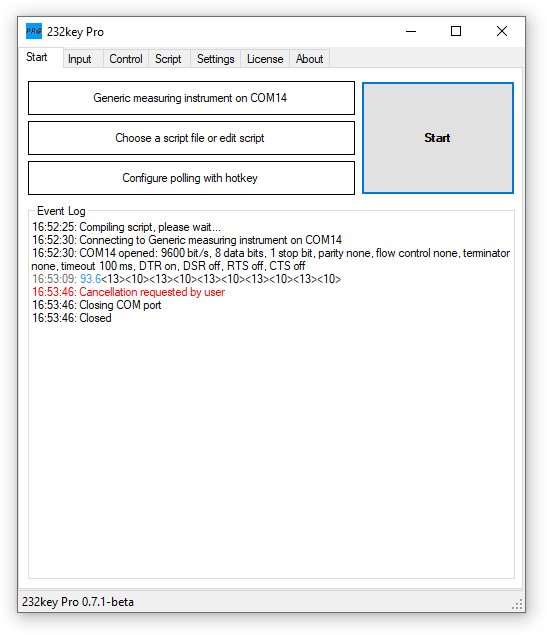Open the Control tab
547x635 pixels.
tap(126, 59)
